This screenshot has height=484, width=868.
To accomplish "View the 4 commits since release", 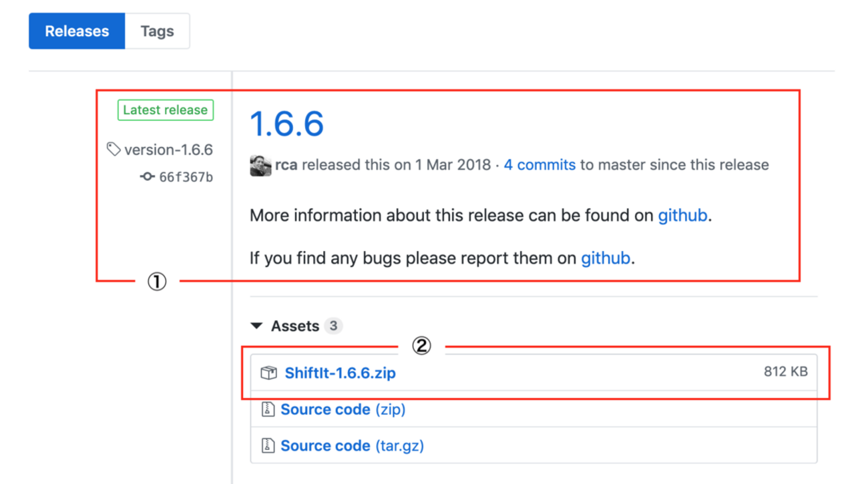I will click(x=539, y=165).
